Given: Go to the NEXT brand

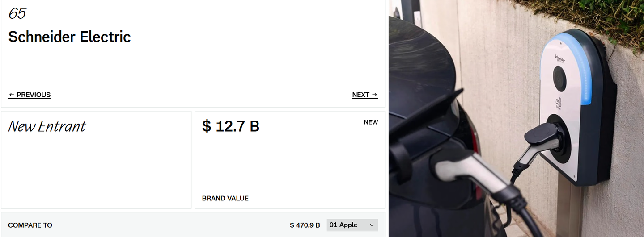Looking at the screenshot, I should pos(365,95).
